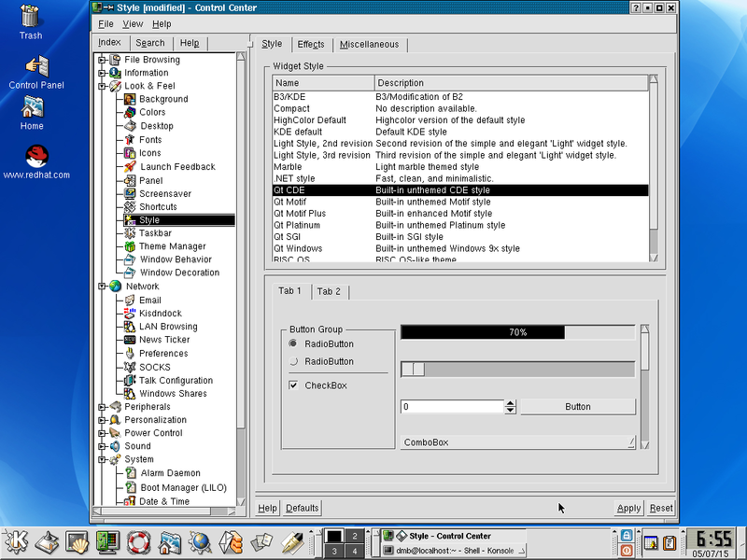Switch to virtual desktop 2
The image size is (747, 560).
pyautogui.click(x=355, y=536)
